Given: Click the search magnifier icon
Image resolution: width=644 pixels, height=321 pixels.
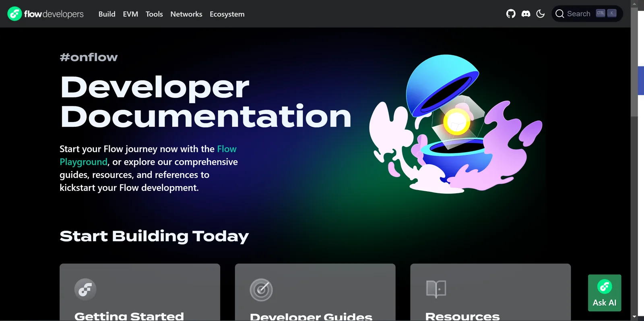Looking at the screenshot, I should [559, 14].
